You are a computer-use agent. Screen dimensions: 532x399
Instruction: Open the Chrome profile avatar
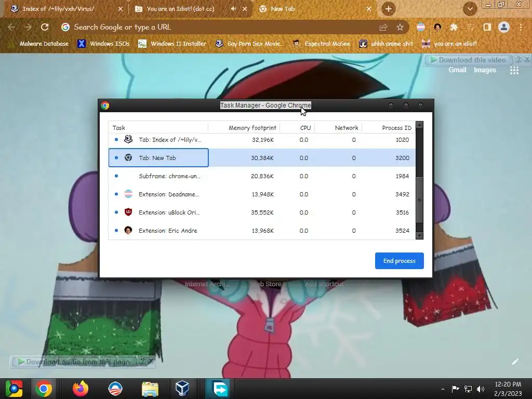[504, 27]
